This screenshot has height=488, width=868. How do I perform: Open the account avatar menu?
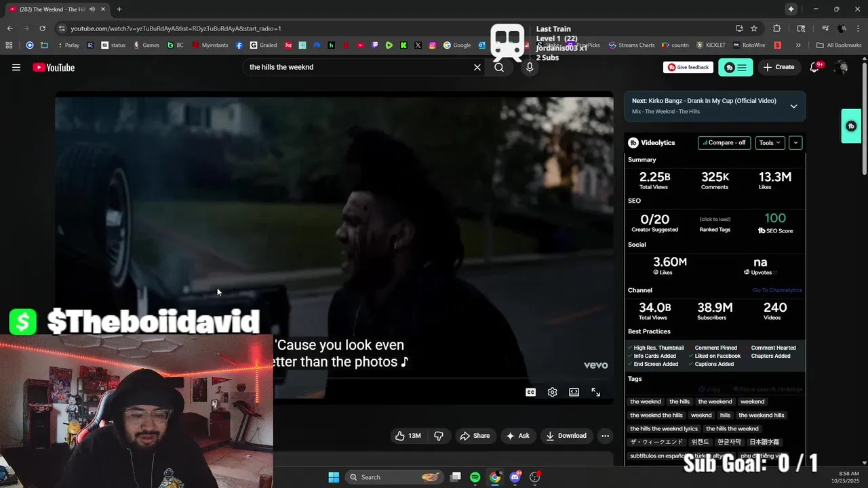(x=842, y=67)
